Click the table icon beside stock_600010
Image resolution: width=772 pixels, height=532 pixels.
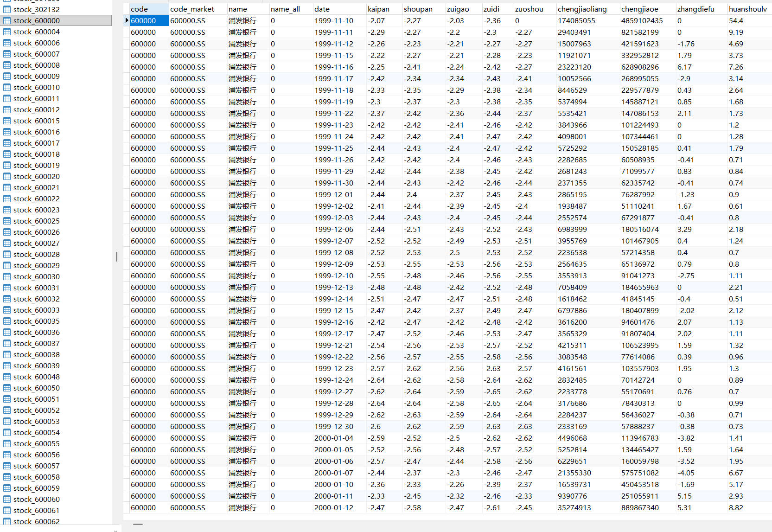pos(7,87)
